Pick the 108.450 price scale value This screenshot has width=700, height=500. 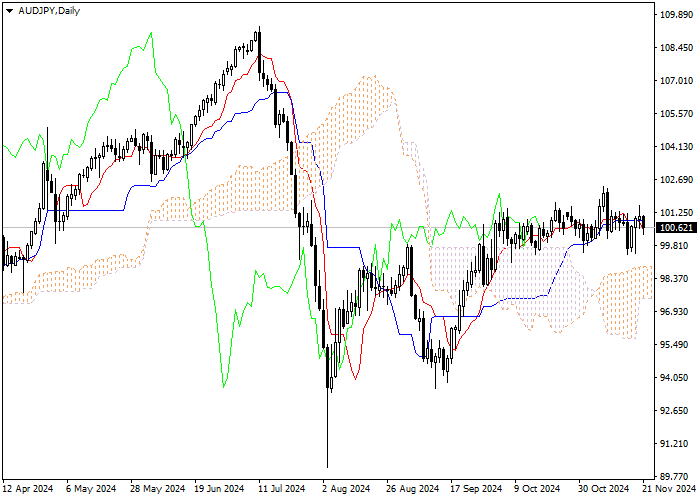pos(676,48)
